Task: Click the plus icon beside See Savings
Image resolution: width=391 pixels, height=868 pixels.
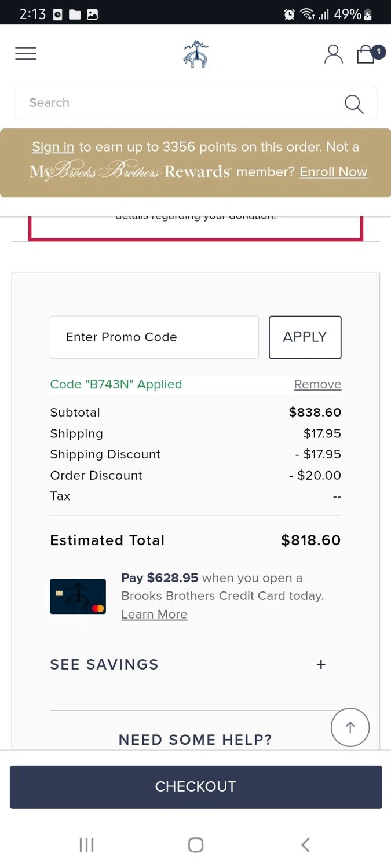Action: (x=321, y=664)
